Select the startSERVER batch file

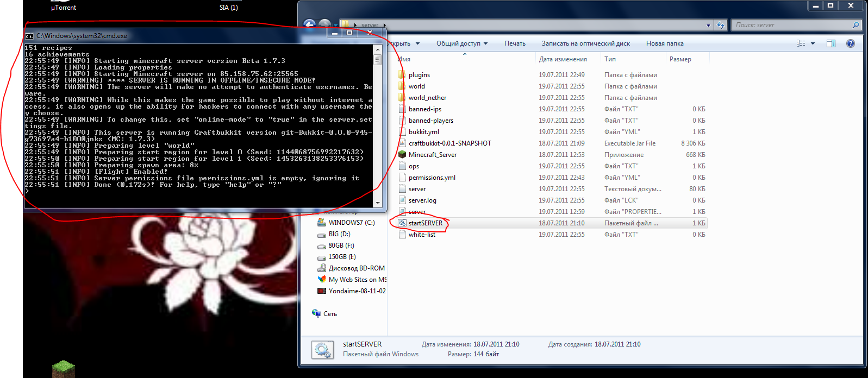(425, 223)
